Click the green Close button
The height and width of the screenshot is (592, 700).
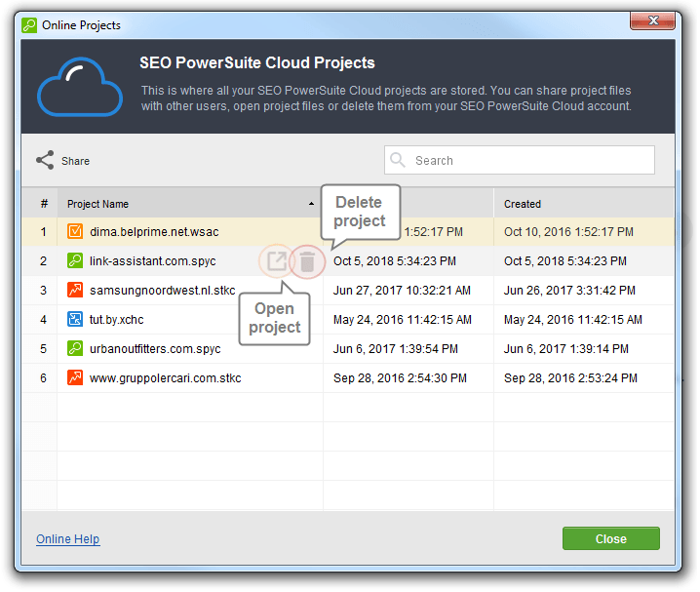(x=610, y=538)
